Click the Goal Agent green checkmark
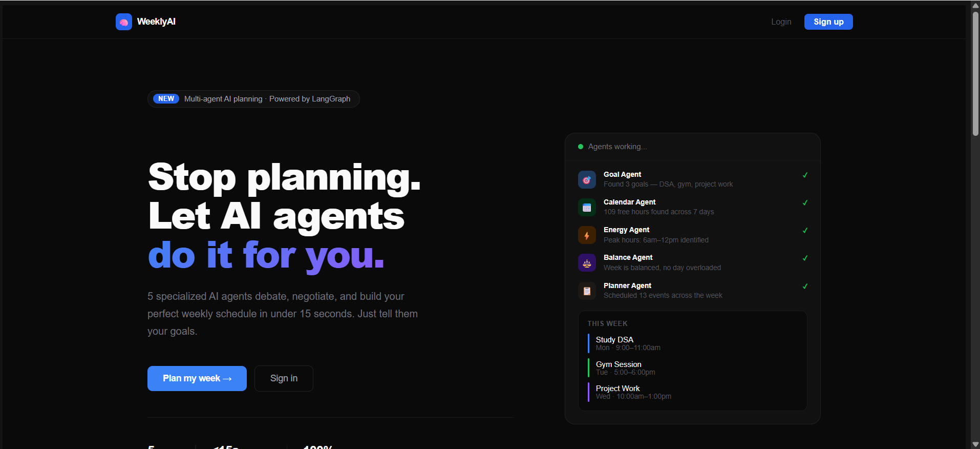 pyautogui.click(x=805, y=175)
